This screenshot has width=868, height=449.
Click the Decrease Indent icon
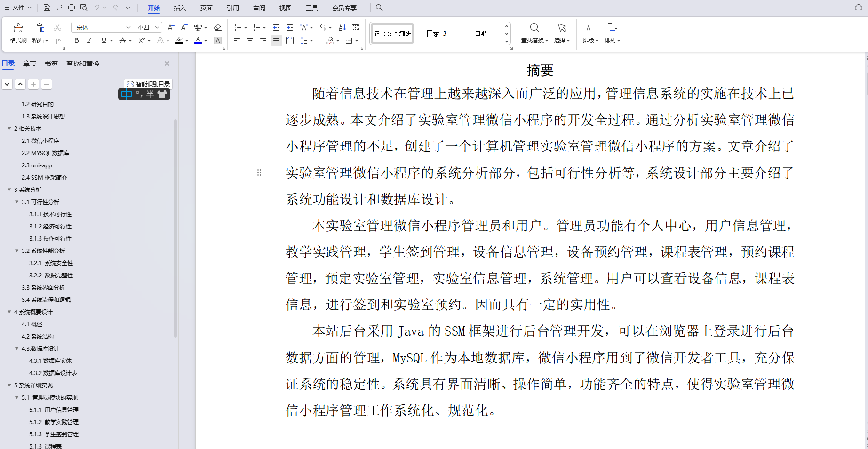point(276,27)
